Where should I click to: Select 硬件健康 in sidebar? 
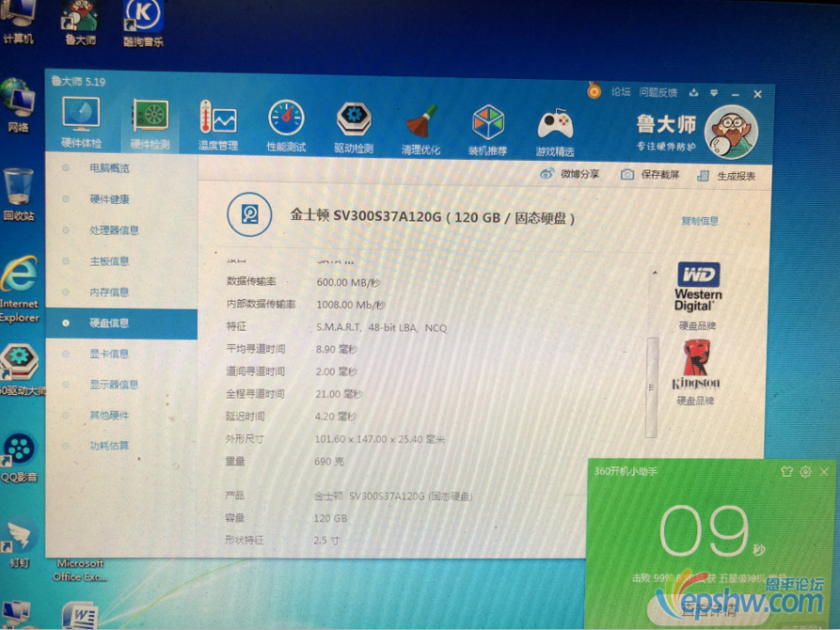(109, 199)
